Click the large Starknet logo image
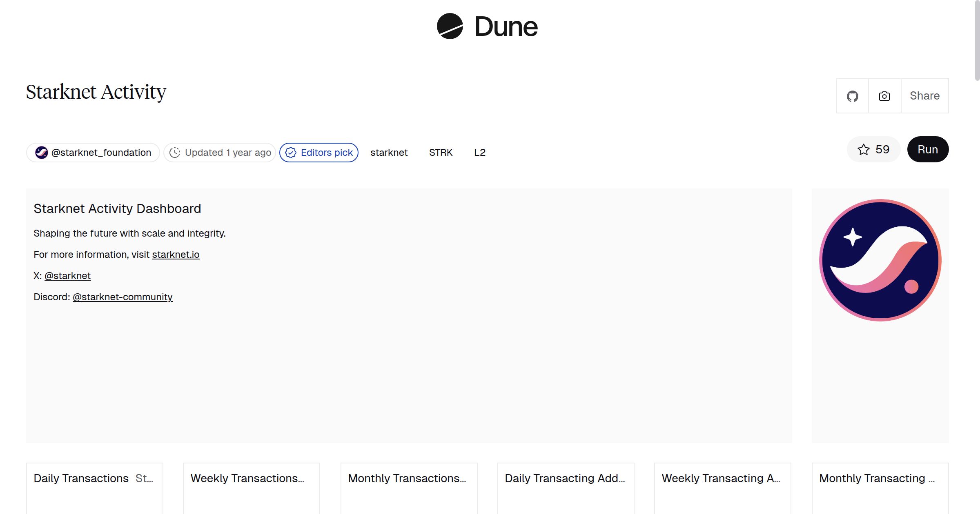 (x=880, y=260)
